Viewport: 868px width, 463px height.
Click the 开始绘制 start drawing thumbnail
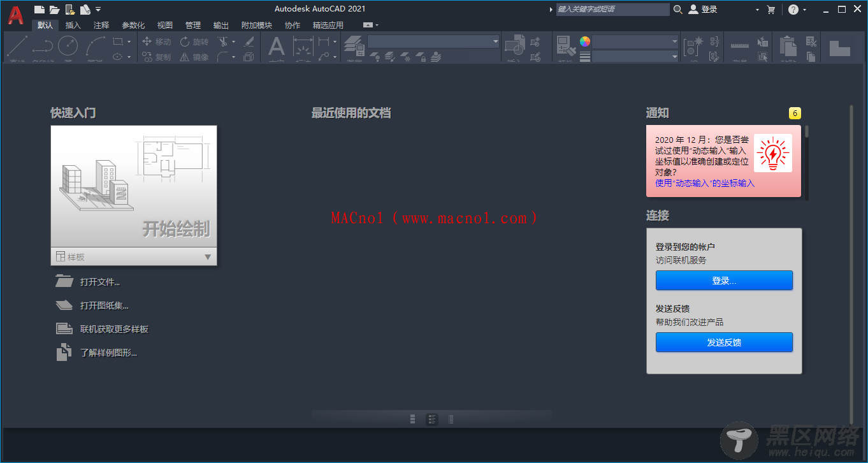[x=134, y=186]
